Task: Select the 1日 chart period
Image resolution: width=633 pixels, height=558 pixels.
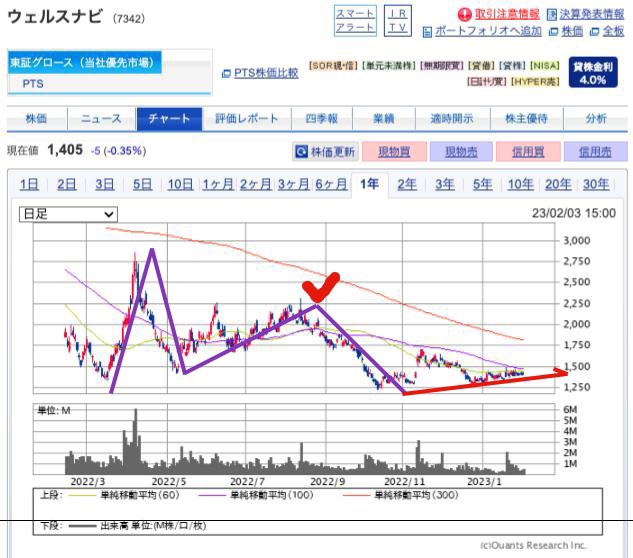Action: tap(29, 185)
